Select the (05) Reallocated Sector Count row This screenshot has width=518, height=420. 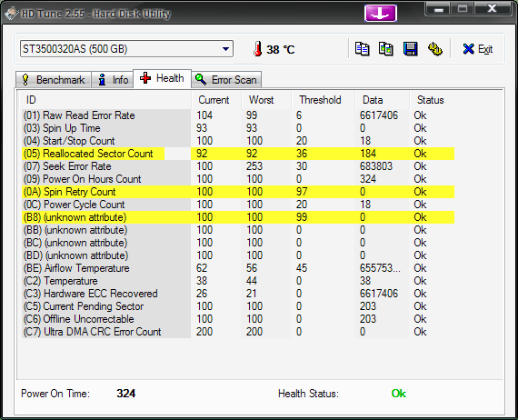[238, 154]
